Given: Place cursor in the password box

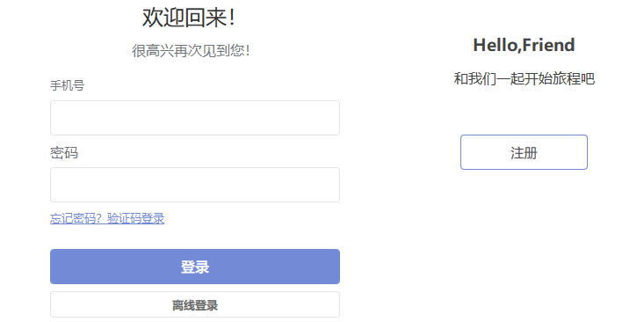Looking at the screenshot, I should click(x=195, y=185).
